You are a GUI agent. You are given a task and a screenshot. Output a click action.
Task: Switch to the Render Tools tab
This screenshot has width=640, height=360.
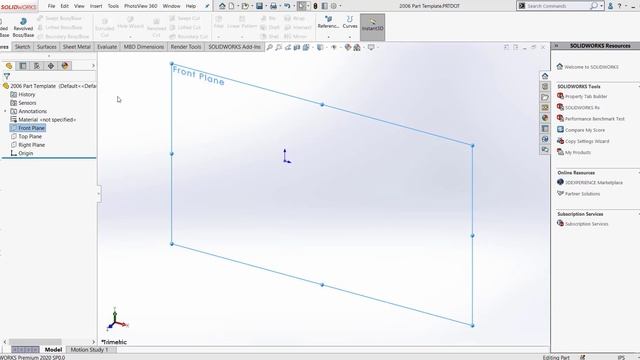point(186,47)
